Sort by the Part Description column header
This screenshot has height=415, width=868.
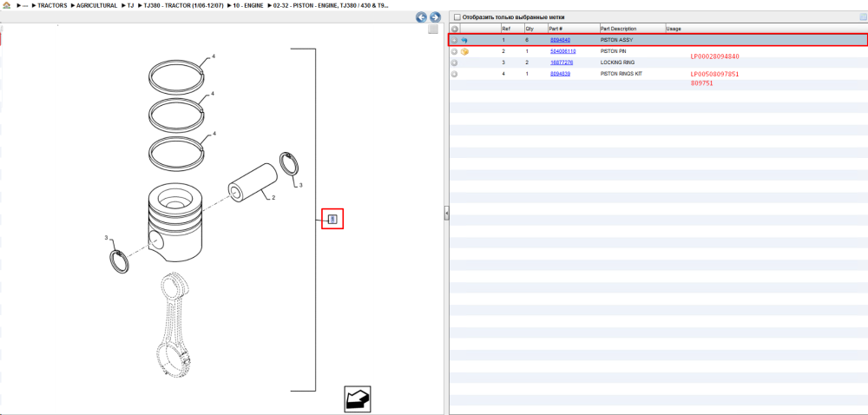[x=618, y=29]
